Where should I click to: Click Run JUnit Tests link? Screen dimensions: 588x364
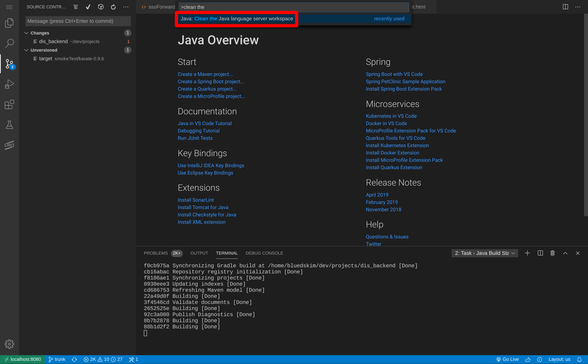pos(195,138)
